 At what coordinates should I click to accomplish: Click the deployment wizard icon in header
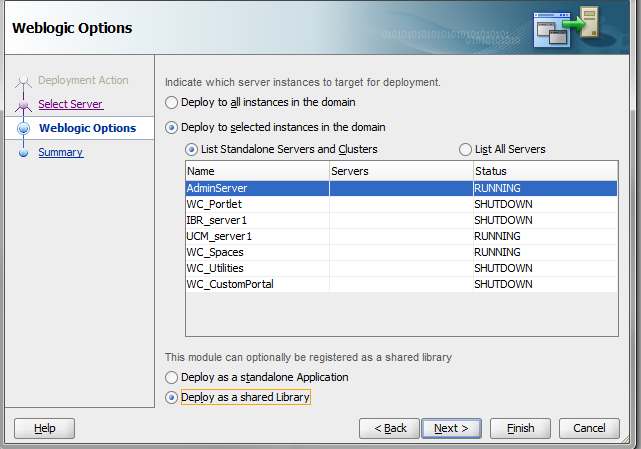pos(567,28)
